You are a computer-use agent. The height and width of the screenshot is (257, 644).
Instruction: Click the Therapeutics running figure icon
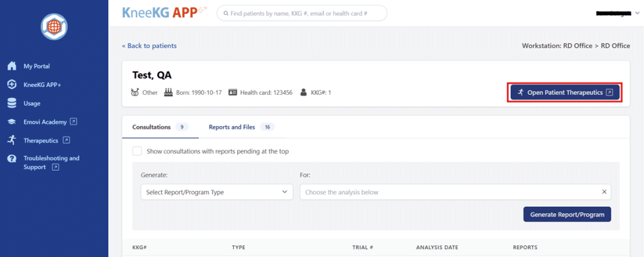tap(12, 140)
